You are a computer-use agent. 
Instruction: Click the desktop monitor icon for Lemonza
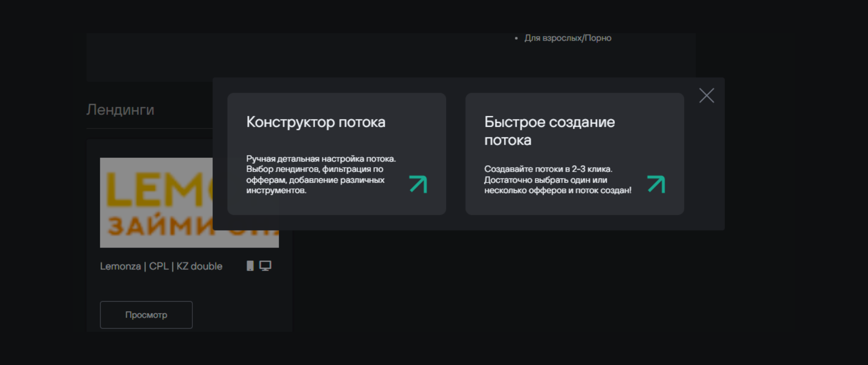[265, 266]
